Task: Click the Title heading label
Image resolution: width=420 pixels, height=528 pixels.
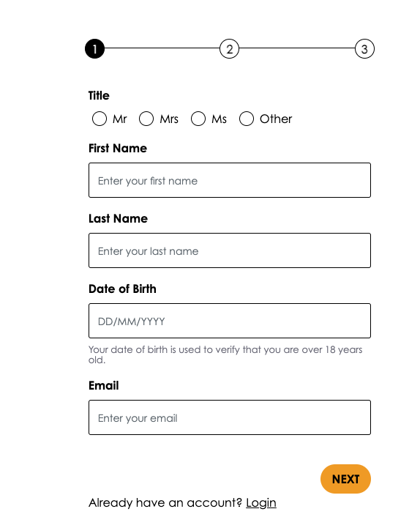Action: click(99, 96)
